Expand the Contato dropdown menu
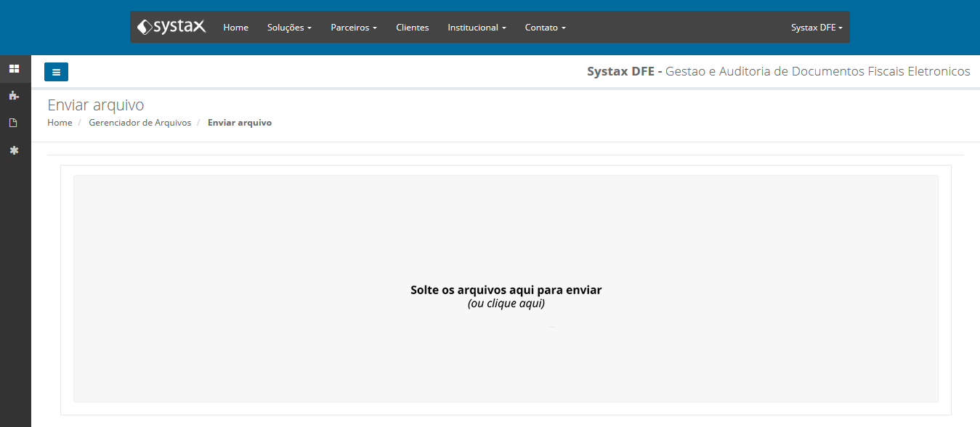 (545, 28)
